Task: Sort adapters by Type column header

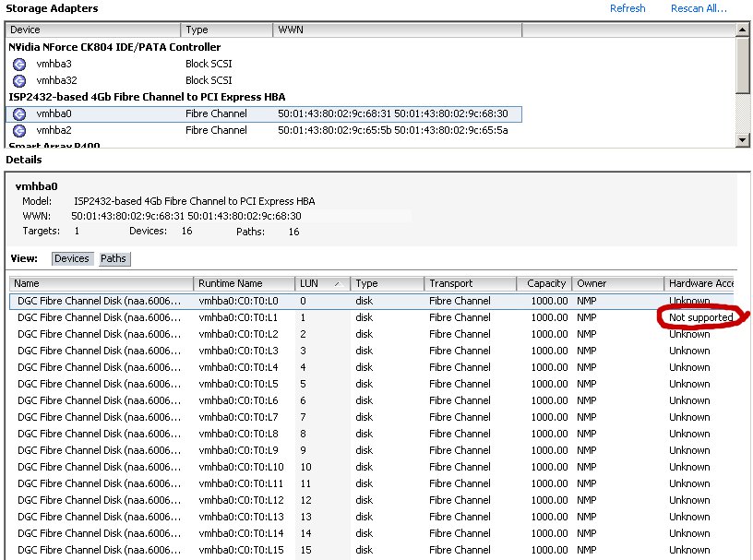Action: (x=227, y=30)
